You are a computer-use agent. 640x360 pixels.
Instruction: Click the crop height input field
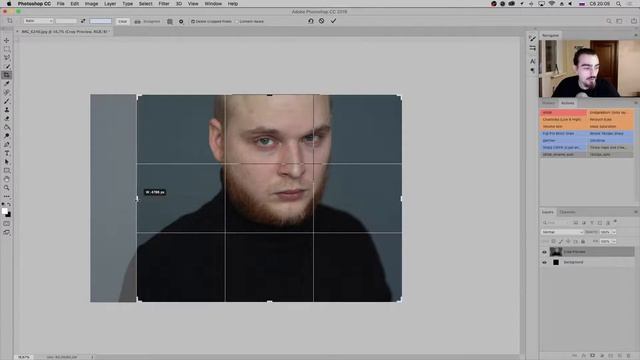(x=100, y=21)
